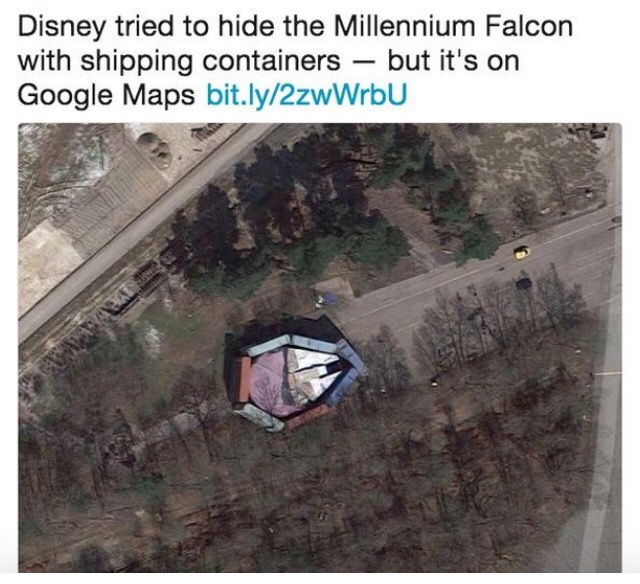This screenshot has width=640, height=584.
Task: Click the yellow car on the road
Action: [520, 252]
